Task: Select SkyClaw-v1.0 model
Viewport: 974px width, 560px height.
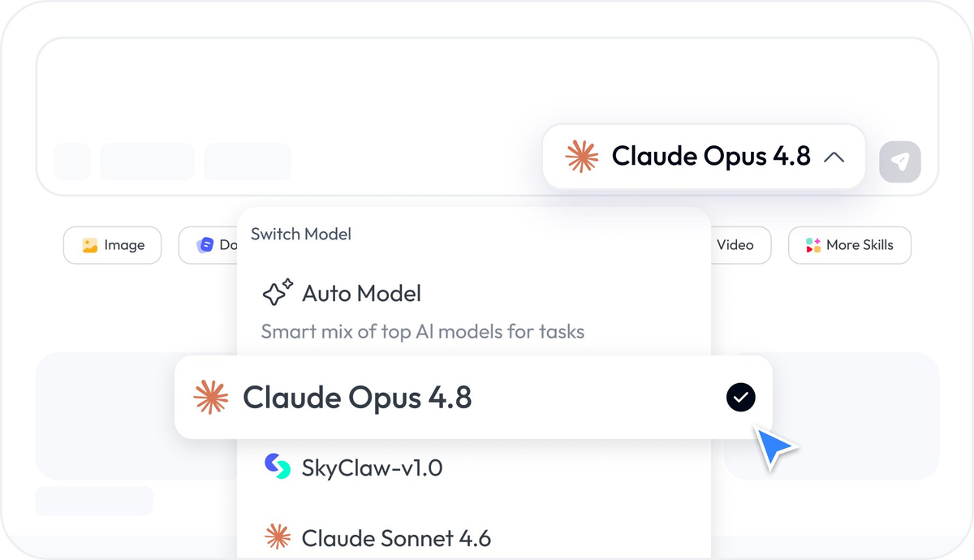Action: (473, 467)
